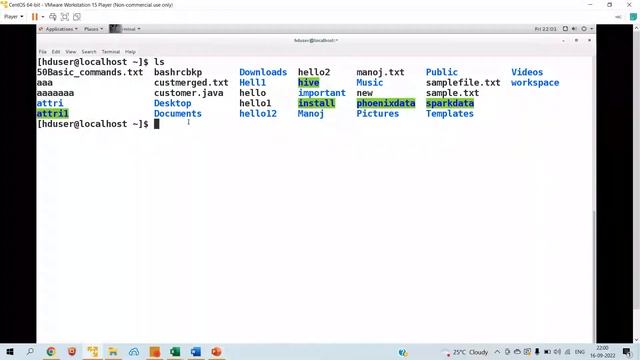Image resolution: width=640 pixels, height=360 pixels.
Task: Click the 'workspace' directory name
Action: (x=535, y=82)
